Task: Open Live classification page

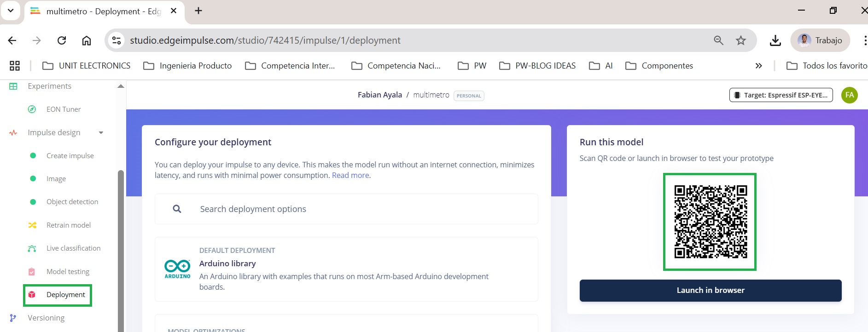Action: click(x=73, y=248)
